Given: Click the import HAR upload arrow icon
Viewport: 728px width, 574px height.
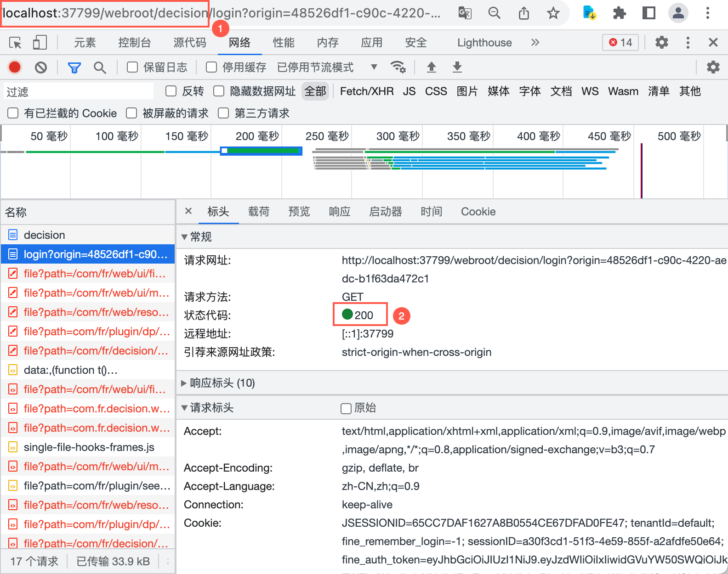Looking at the screenshot, I should [x=431, y=68].
